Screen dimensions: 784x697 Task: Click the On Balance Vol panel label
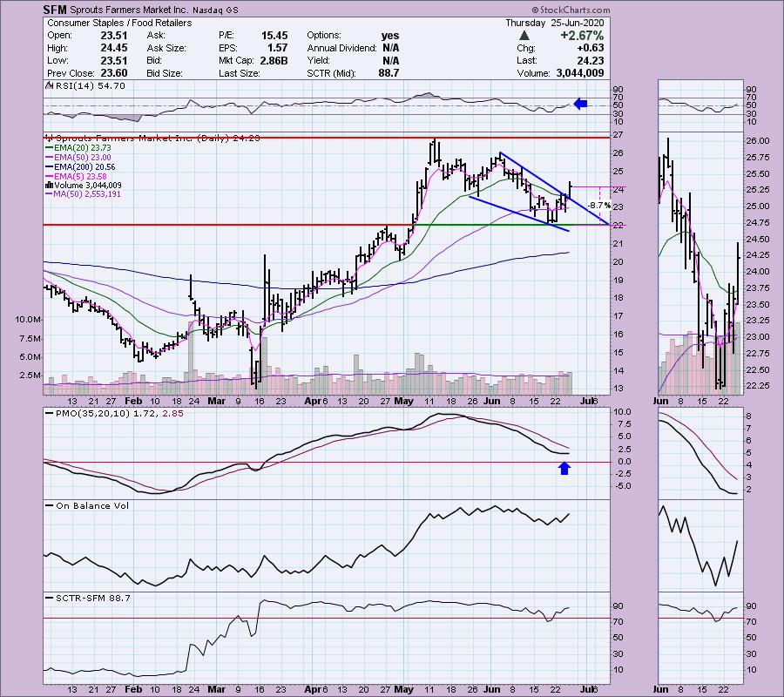click(87, 506)
